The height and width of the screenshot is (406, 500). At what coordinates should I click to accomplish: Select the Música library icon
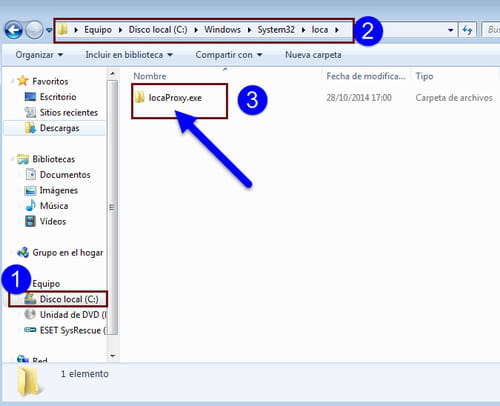coord(30,206)
